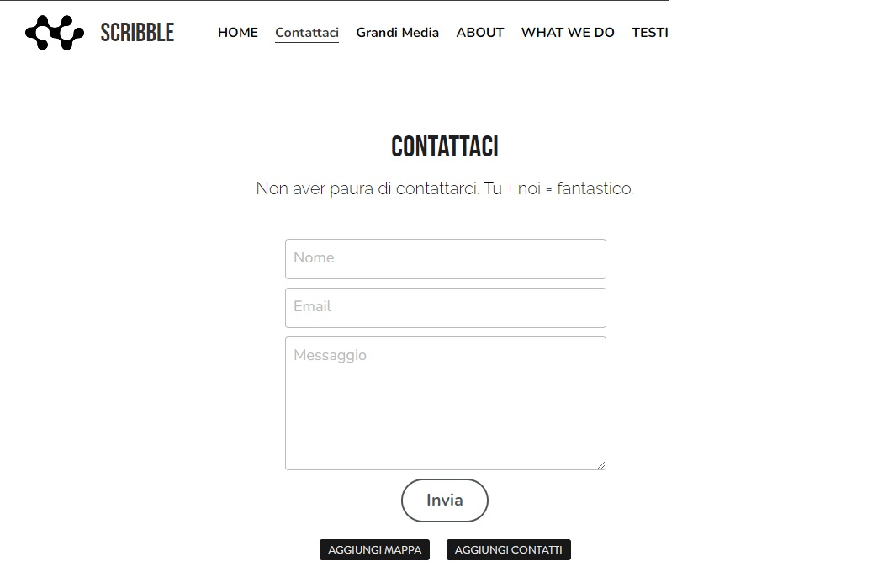Select the Email input field
The width and height of the screenshot is (878, 588).
pyautogui.click(x=445, y=307)
